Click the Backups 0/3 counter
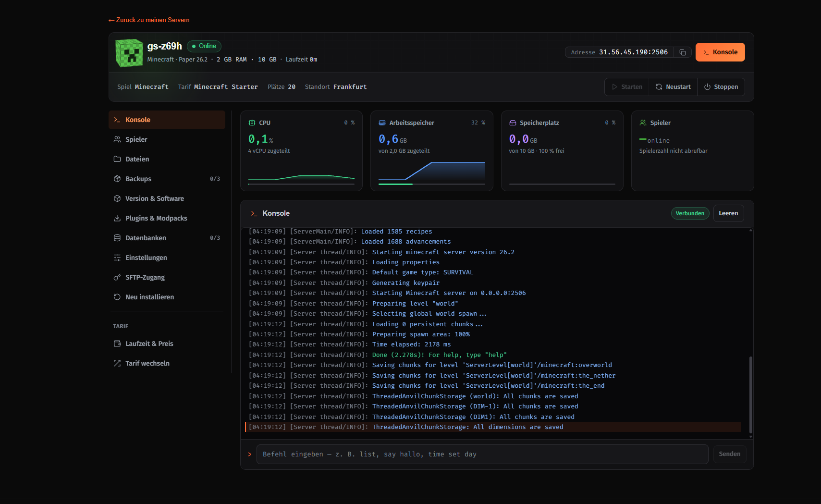 [x=215, y=179]
